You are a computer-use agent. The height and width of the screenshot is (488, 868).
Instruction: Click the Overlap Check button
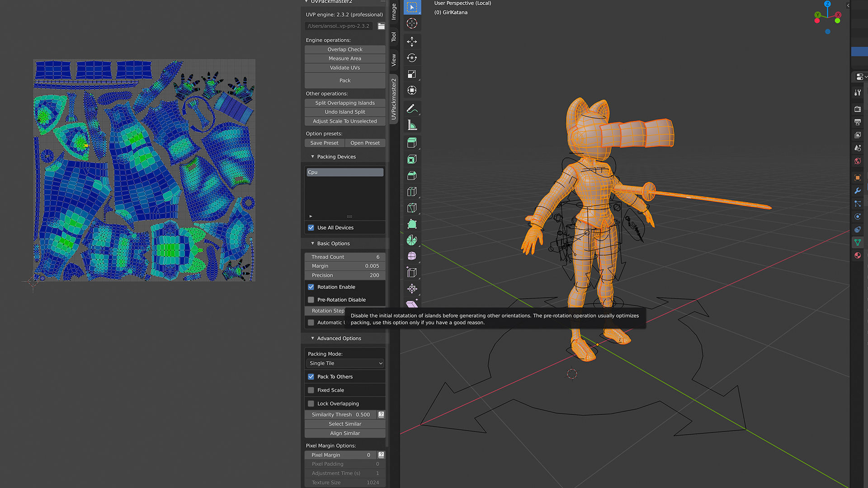345,49
